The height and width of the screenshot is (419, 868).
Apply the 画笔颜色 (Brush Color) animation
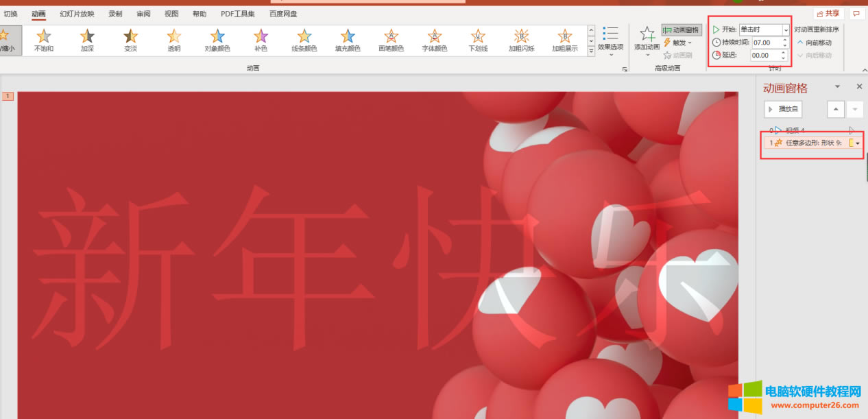(x=391, y=40)
